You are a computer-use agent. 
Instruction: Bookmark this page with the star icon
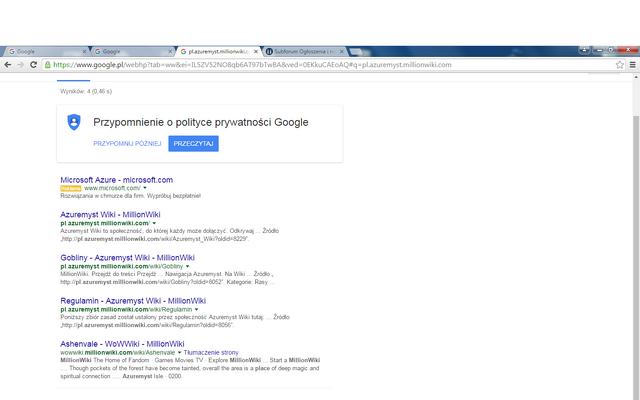620,64
